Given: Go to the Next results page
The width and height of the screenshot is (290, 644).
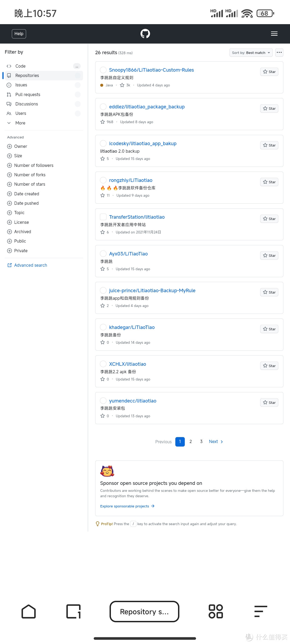Looking at the screenshot, I should pyautogui.click(x=216, y=442).
